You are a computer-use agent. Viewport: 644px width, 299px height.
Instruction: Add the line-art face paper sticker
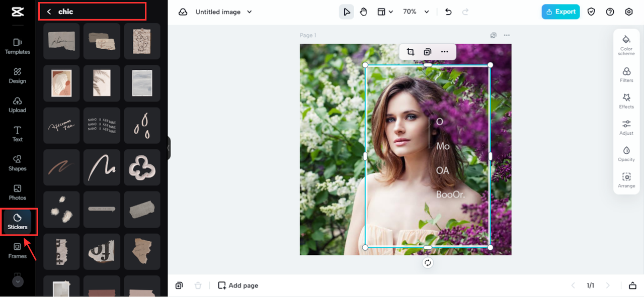coord(142,41)
